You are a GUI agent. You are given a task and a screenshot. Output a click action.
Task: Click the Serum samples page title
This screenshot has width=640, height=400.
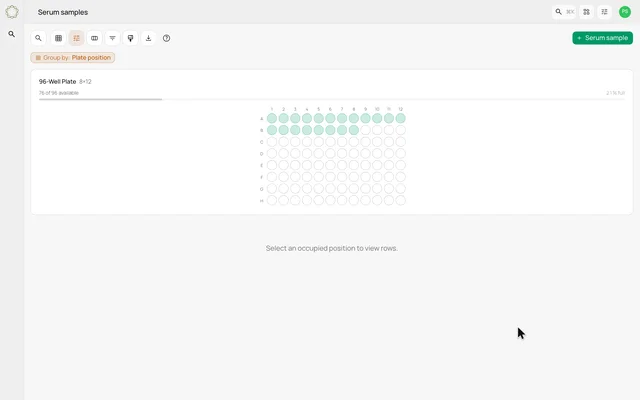(63, 12)
